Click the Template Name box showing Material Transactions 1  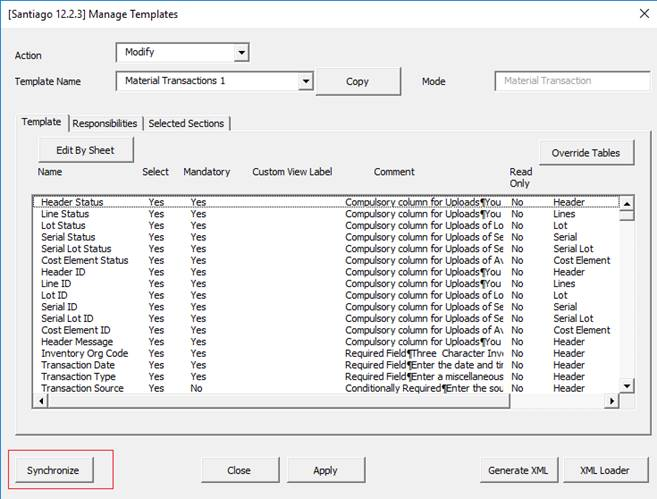pos(215,81)
